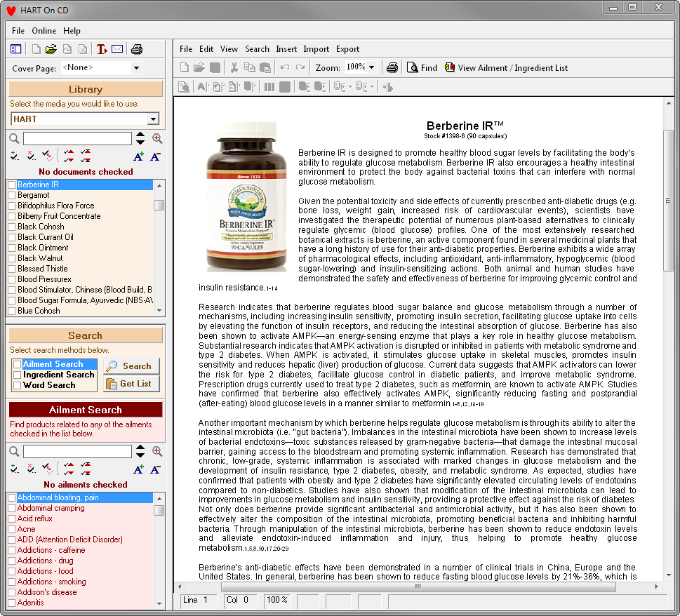Click the green-plus check all icon in library
Screen dimensions: 680x616
pos(15,156)
